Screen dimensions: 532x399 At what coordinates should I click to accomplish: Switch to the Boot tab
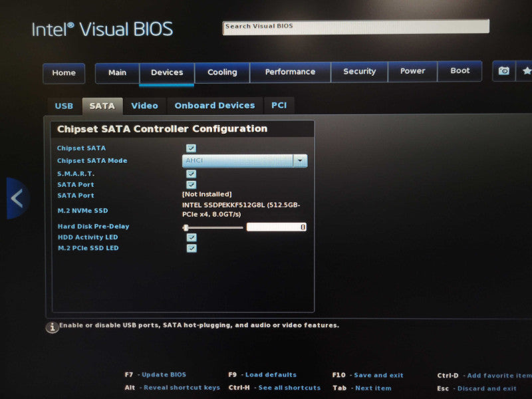coord(460,70)
